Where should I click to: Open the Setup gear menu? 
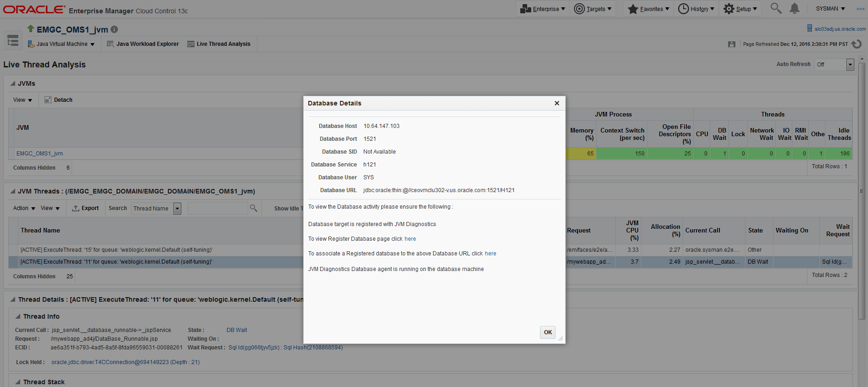tap(740, 9)
